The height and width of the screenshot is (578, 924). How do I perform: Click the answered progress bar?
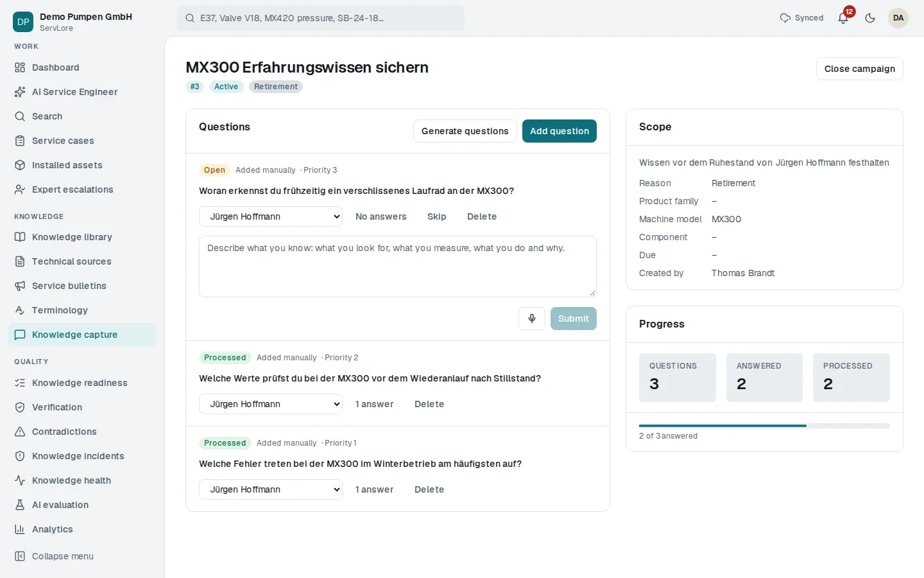[x=764, y=426]
